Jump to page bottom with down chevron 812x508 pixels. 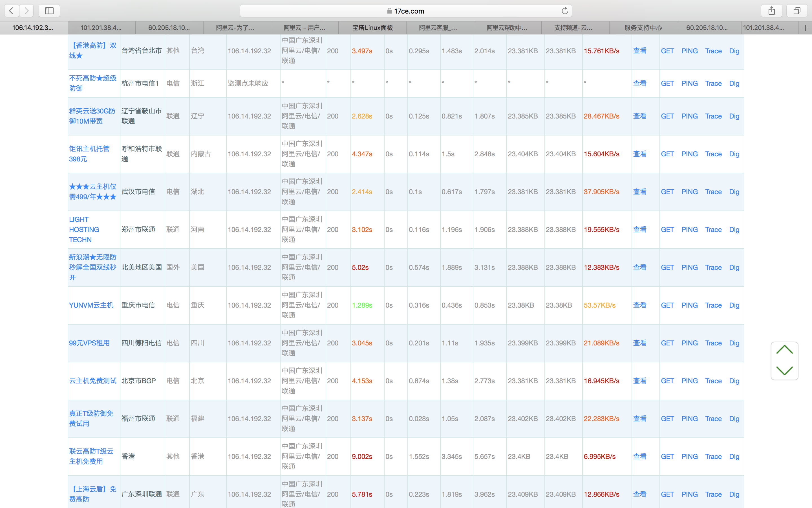(x=784, y=371)
